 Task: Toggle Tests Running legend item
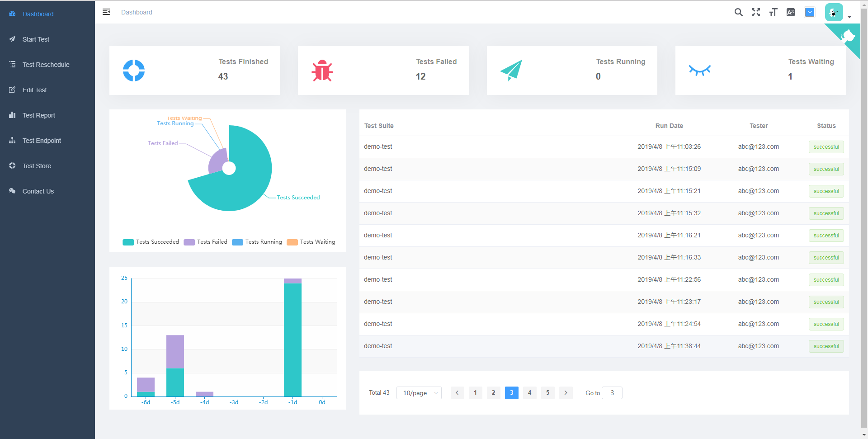pos(257,242)
